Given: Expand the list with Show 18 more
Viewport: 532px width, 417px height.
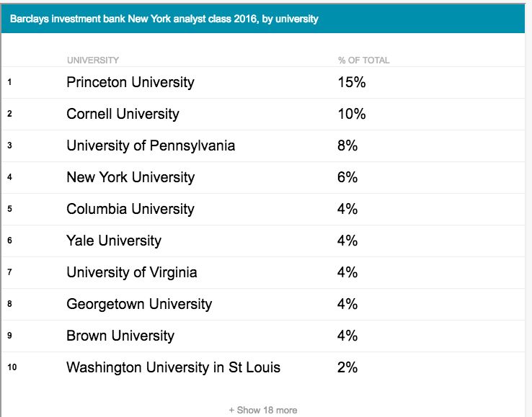Looking at the screenshot, I should 263,411.
